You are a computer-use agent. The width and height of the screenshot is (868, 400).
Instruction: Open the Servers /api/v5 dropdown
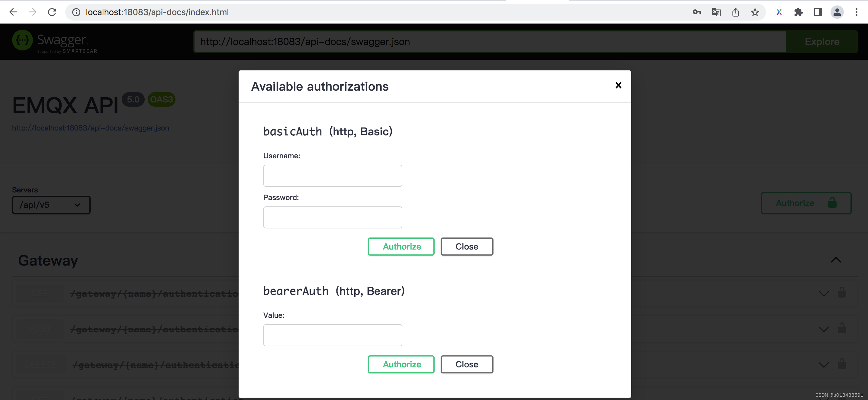coord(51,205)
